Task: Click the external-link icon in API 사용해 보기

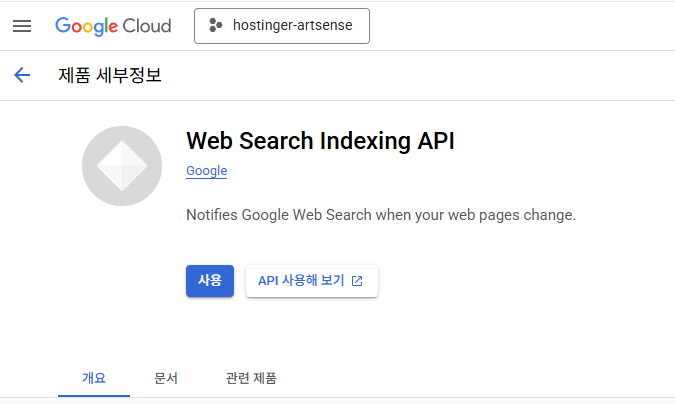Action: pos(357,281)
